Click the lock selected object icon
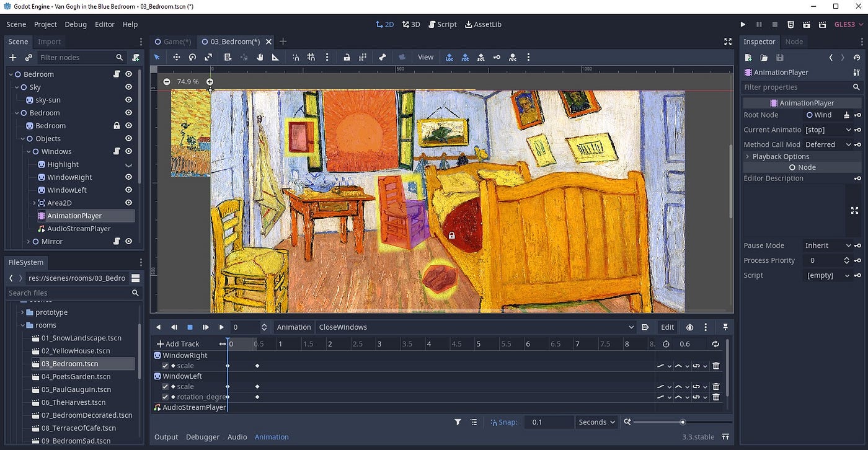This screenshot has height=450, width=868. pos(347,57)
